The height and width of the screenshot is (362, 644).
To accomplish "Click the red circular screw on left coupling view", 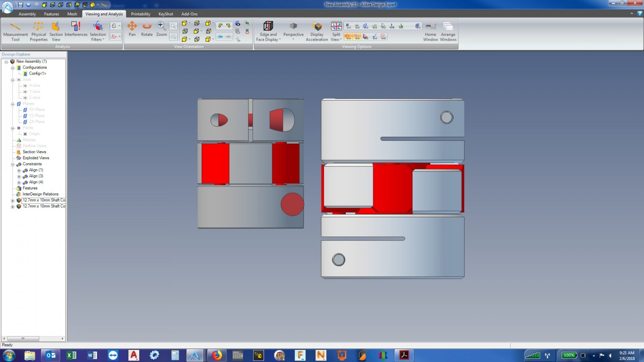I will point(292,204).
